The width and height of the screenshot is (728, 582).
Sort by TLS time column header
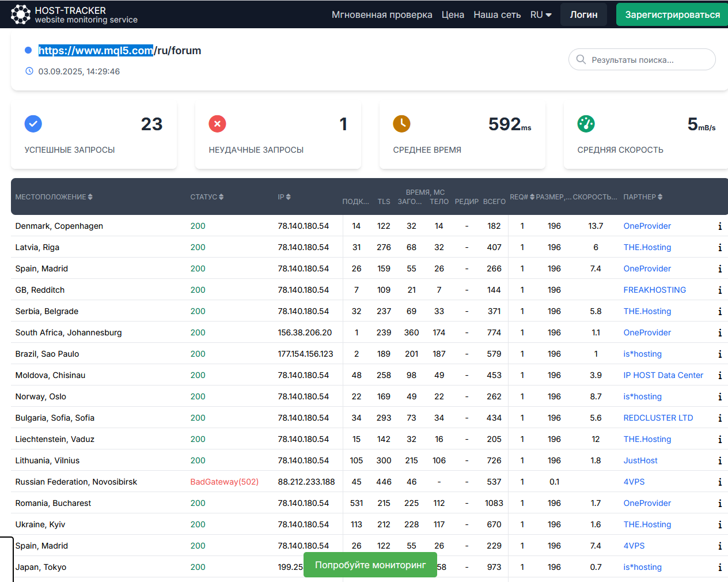[384, 202]
